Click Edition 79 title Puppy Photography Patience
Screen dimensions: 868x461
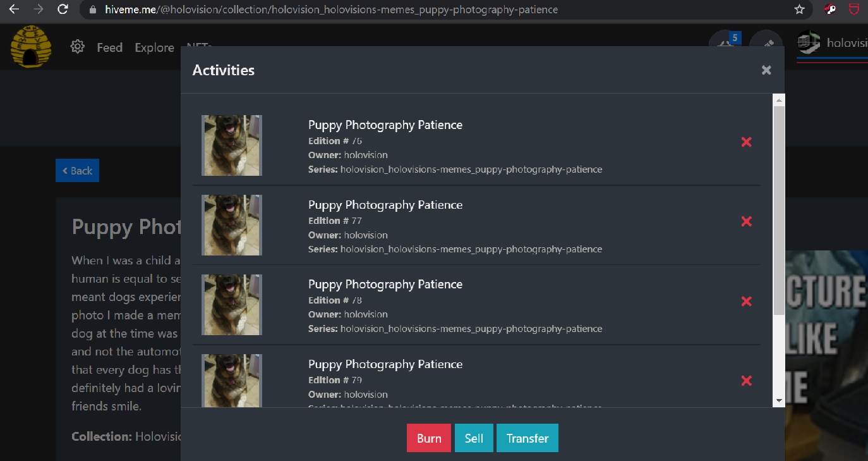point(385,364)
